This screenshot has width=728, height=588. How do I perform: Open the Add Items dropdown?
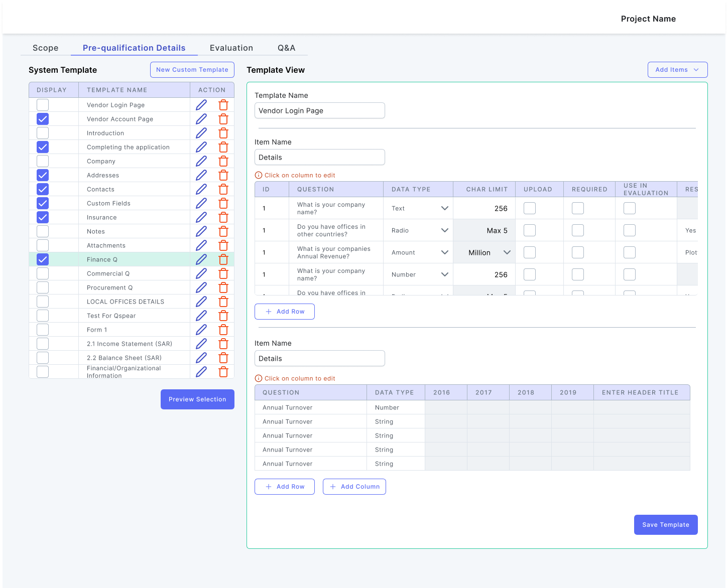[x=677, y=70]
